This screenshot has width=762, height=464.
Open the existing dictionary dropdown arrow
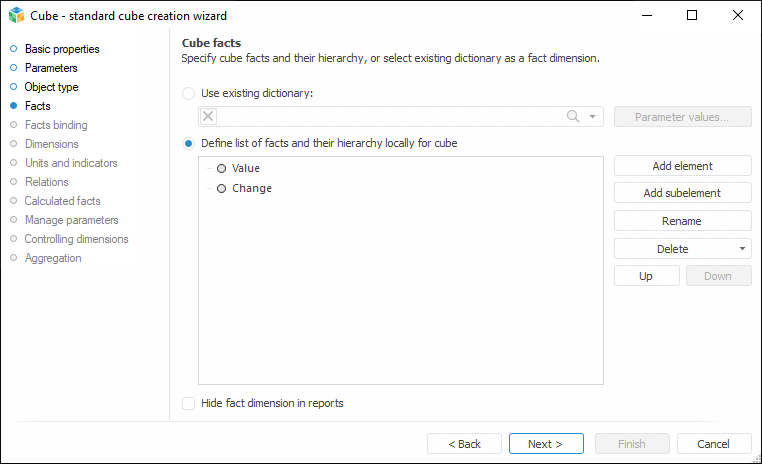point(593,117)
